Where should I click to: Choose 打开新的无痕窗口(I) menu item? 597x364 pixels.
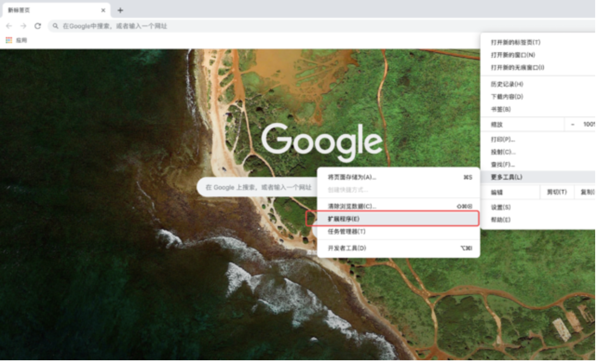click(x=538, y=67)
